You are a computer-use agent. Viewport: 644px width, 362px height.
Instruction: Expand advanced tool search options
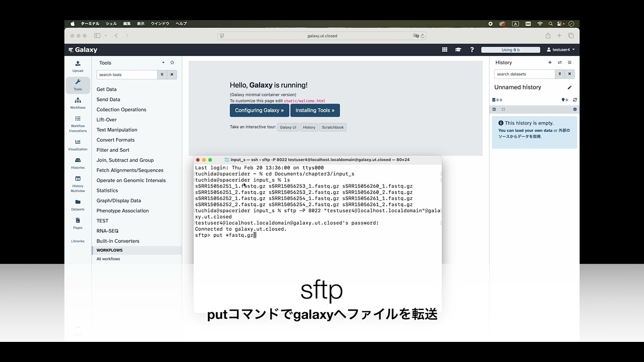click(162, 74)
